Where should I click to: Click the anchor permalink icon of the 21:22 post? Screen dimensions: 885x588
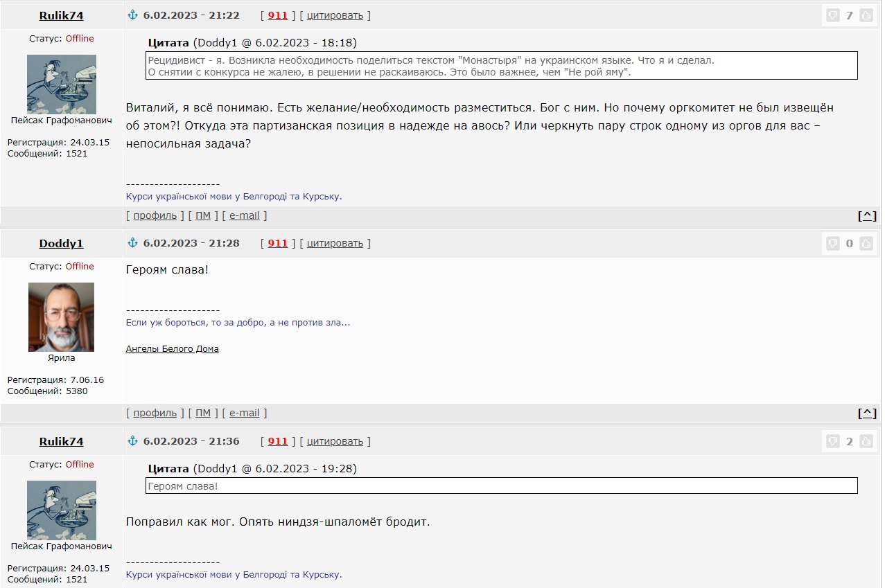click(133, 15)
